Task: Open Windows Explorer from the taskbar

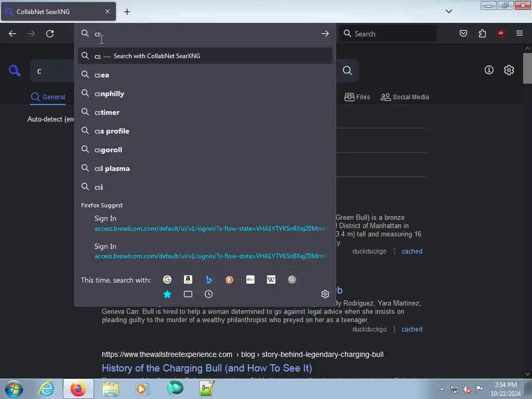Action: pos(111,389)
